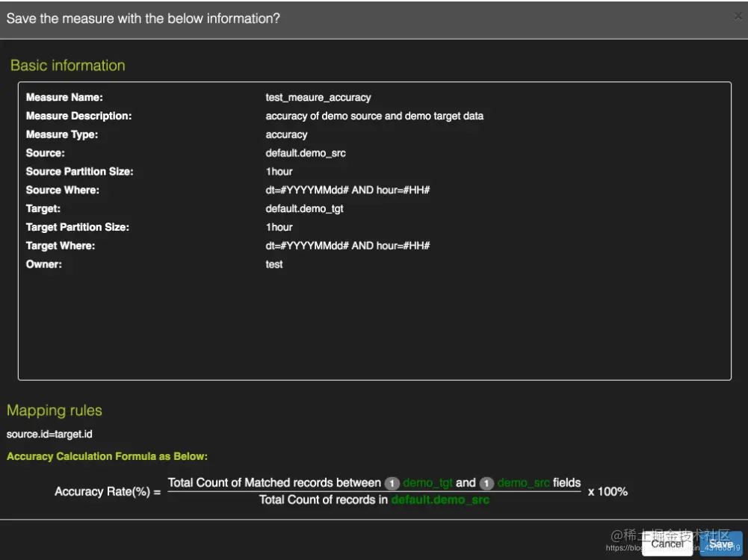Click the badge before demo_tgt

(392, 483)
